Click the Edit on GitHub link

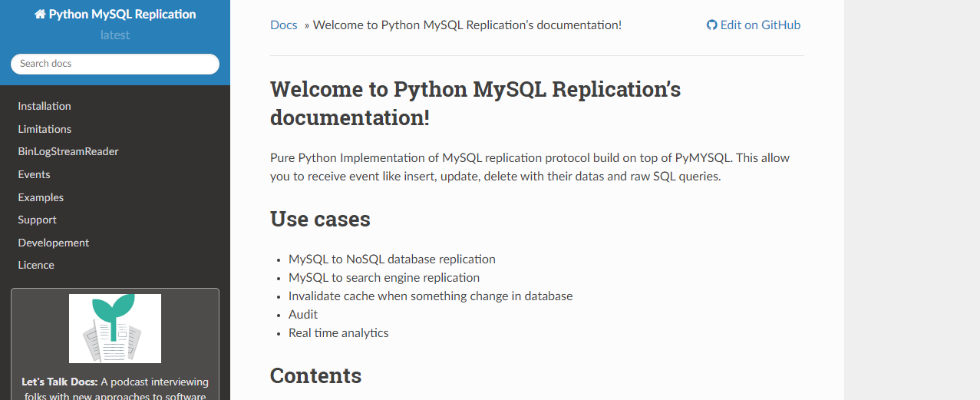[754, 25]
